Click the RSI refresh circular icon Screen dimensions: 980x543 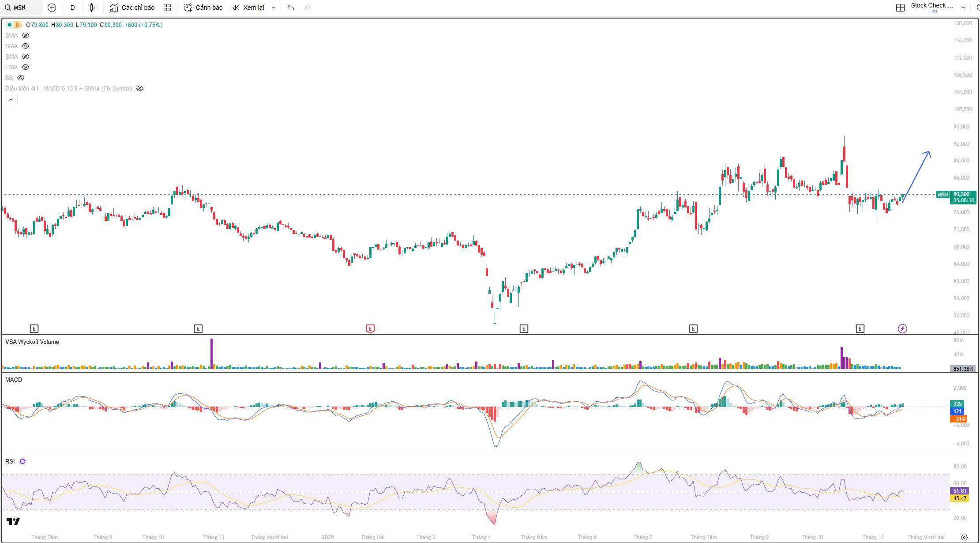coord(23,461)
